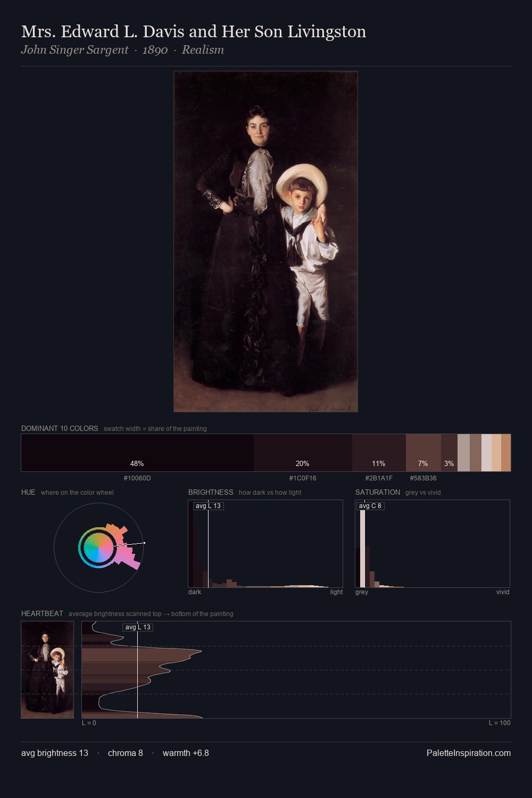Open the large Sargent painting image
Viewport: 532px width, 798px height.
(x=265, y=242)
